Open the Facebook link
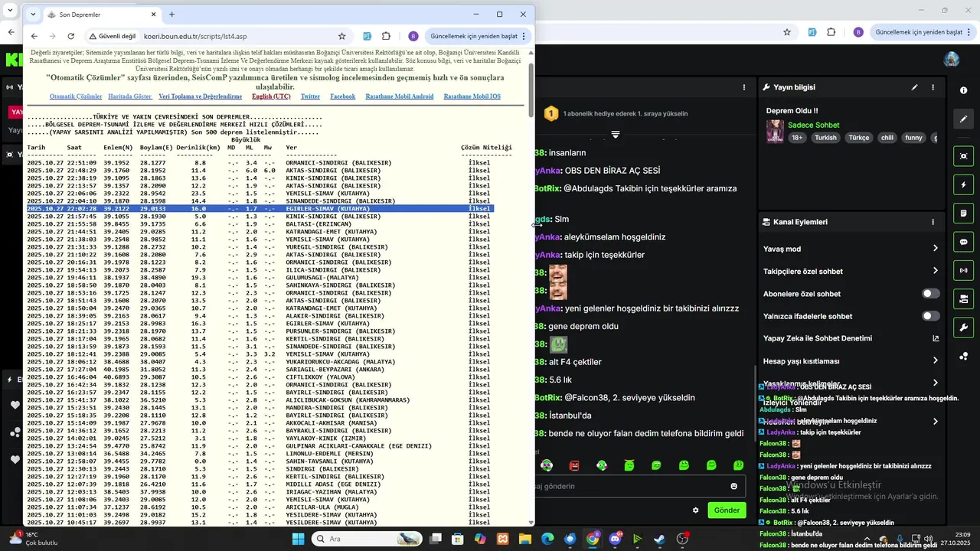Viewport: 980px width, 551px height. click(x=343, y=96)
